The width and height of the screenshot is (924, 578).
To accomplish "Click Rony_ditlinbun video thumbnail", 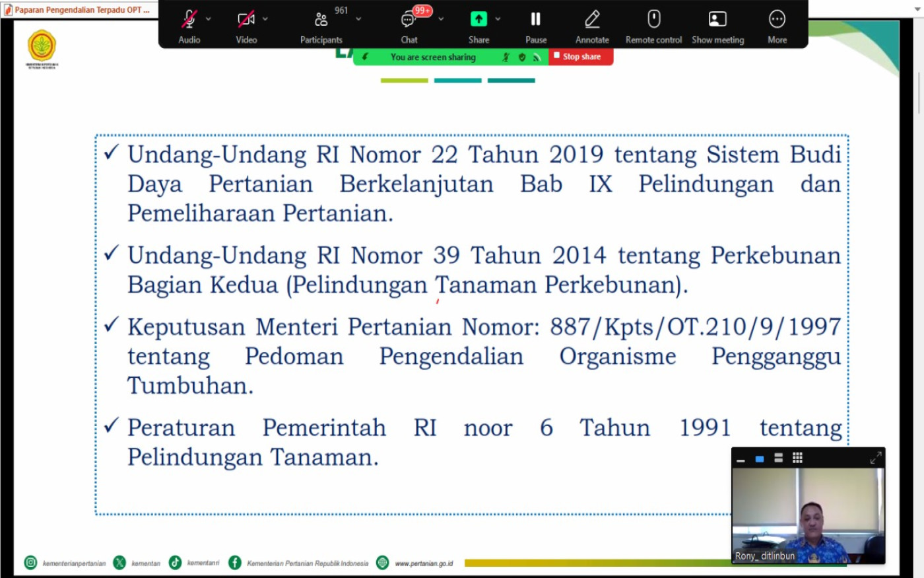I will [x=808, y=515].
